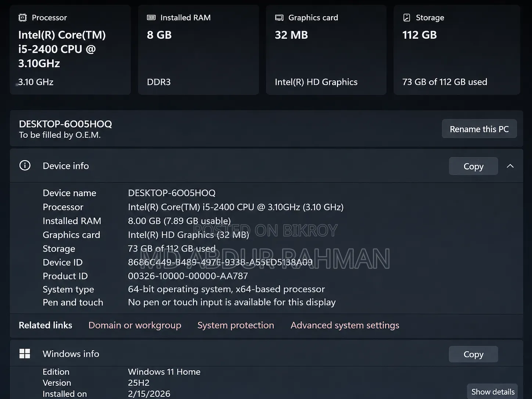Click the Processor chip icon in the top card
This screenshot has height=399, width=532.
point(22,18)
